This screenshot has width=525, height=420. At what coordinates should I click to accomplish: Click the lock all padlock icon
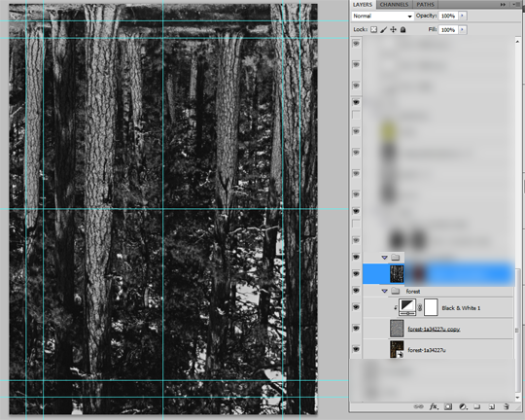point(403,30)
